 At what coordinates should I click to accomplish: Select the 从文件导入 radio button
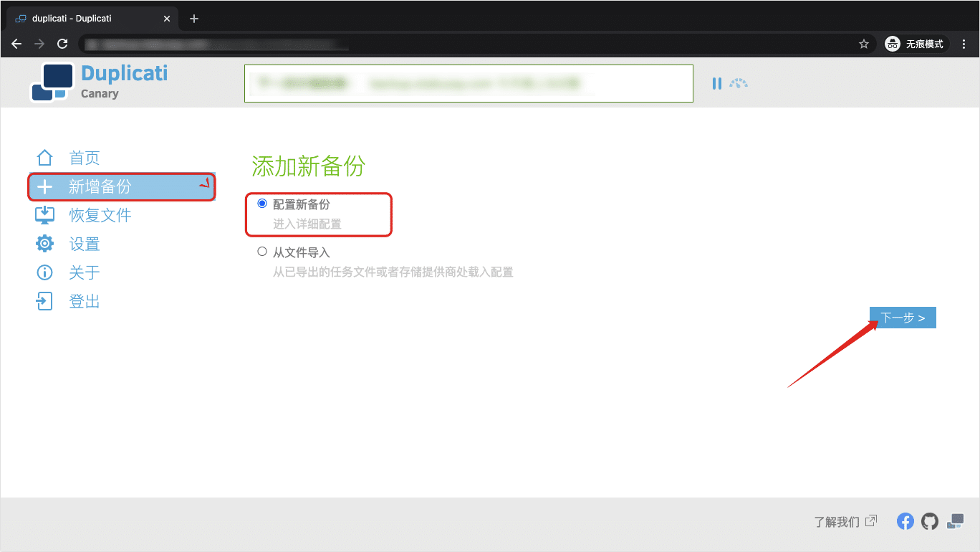click(x=261, y=252)
